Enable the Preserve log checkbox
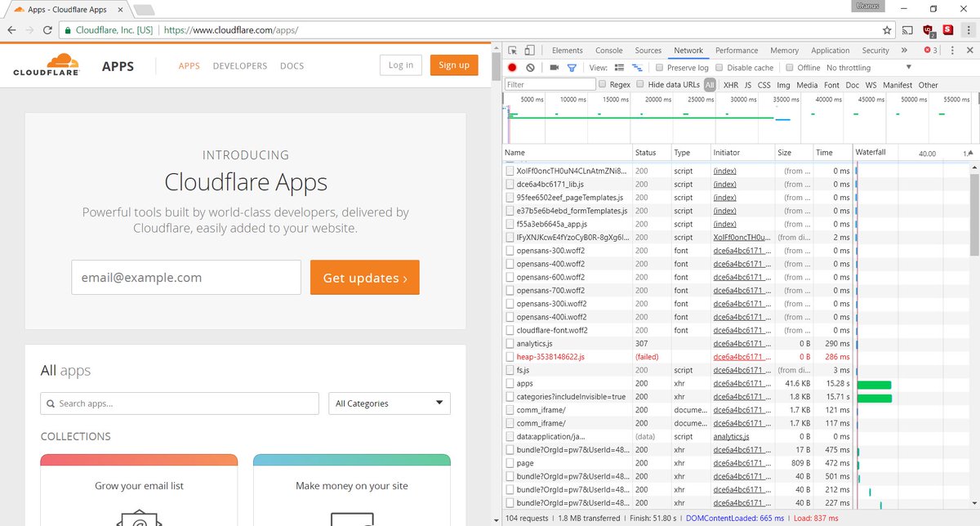This screenshot has height=526, width=980. click(x=660, y=68)
